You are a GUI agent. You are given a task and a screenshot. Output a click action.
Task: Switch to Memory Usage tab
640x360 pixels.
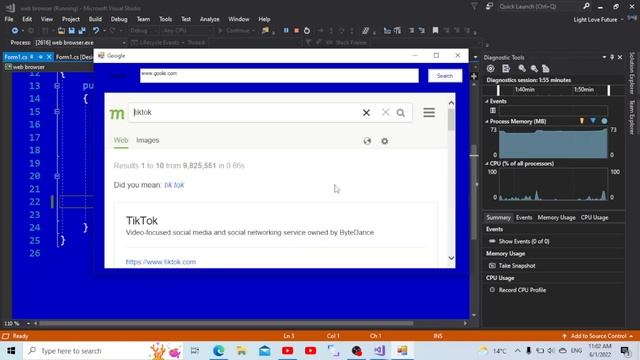[556, 218]
